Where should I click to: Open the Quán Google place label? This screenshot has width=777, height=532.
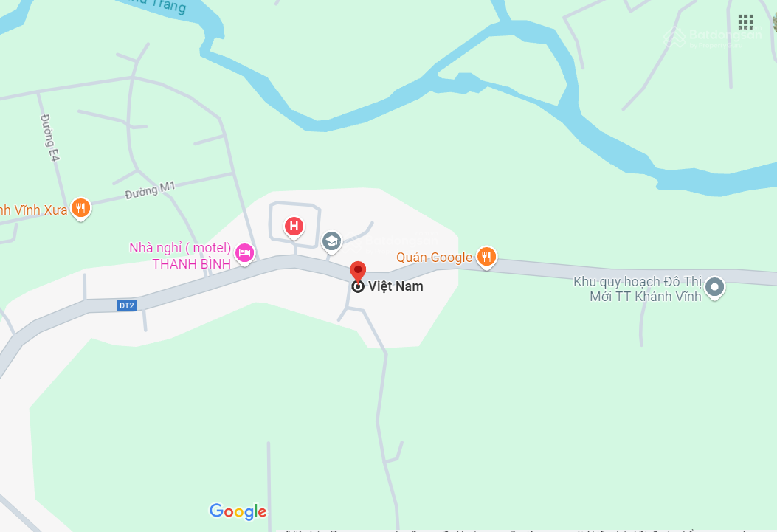(x=434, y=258)
